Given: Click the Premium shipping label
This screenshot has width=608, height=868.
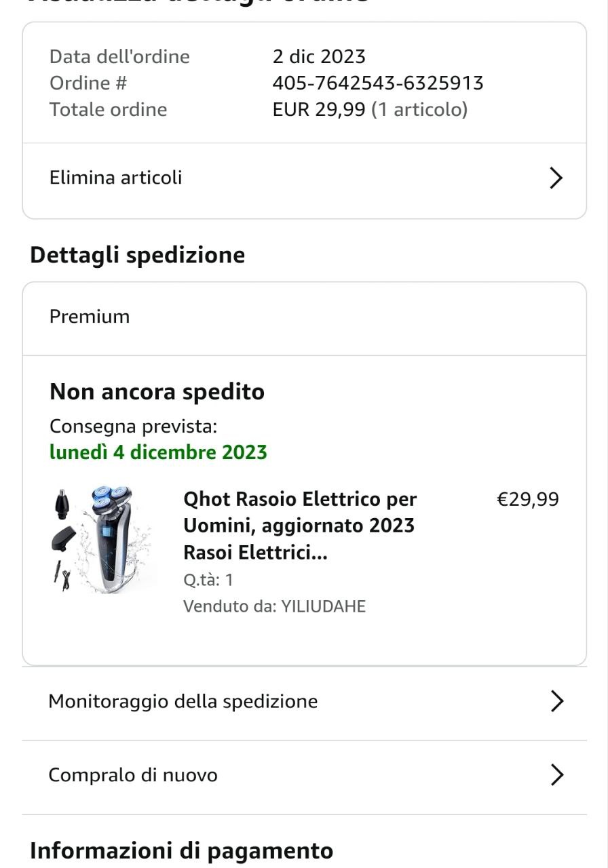Looking at the screenshot, I should click(90, 317).
